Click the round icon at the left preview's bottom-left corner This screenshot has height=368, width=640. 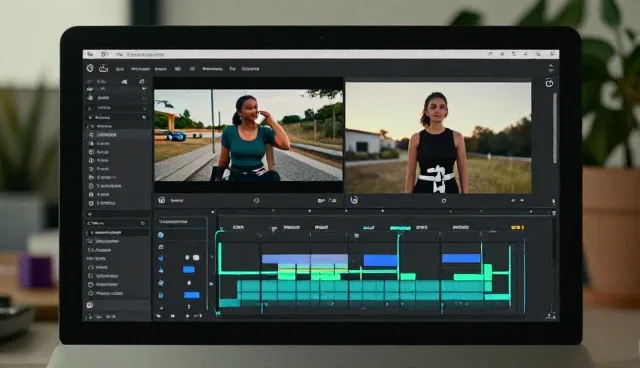(162, 200)
